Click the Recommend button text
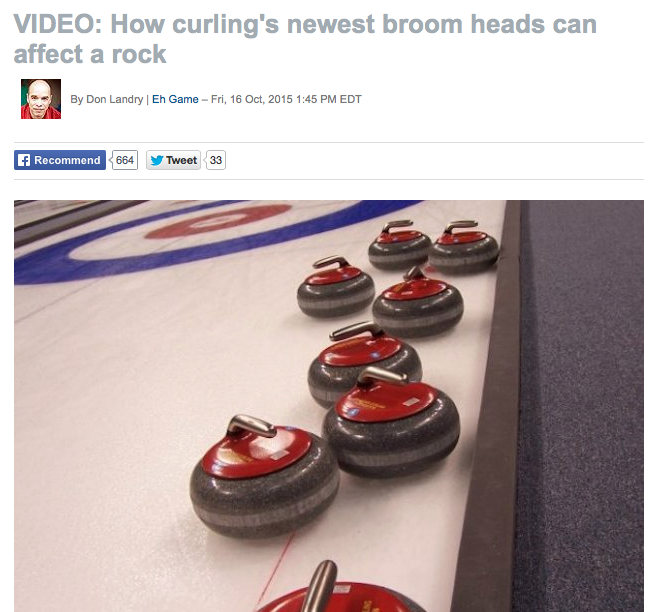 pyautogui.click(x=67, y=160)
